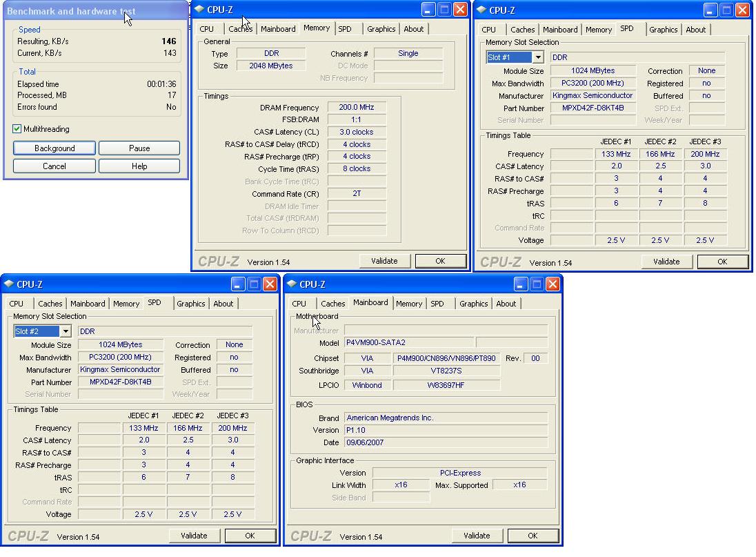Viewport: 756px width, 557px height.
Task: Open Mainboard tab in Slot #2 SPD window
Action: point(88,303)
